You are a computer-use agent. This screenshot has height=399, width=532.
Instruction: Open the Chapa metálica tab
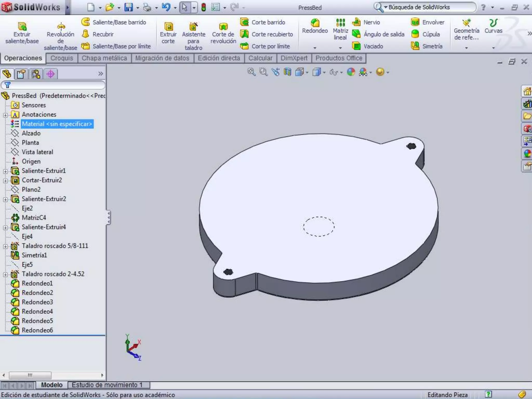point(104,58)
